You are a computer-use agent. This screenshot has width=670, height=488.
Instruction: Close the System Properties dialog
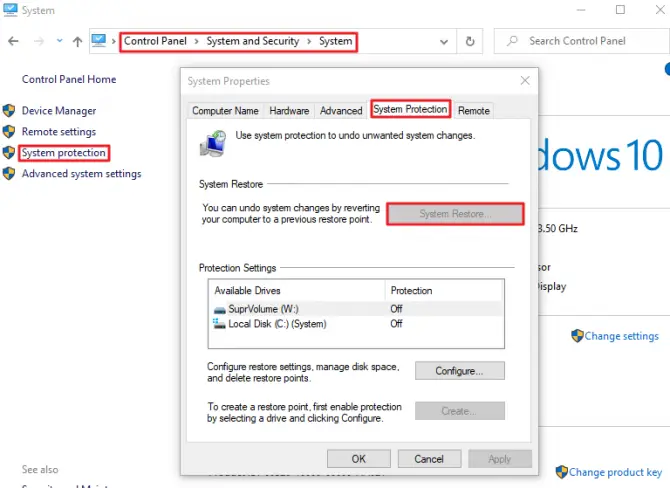coord(525,80)
